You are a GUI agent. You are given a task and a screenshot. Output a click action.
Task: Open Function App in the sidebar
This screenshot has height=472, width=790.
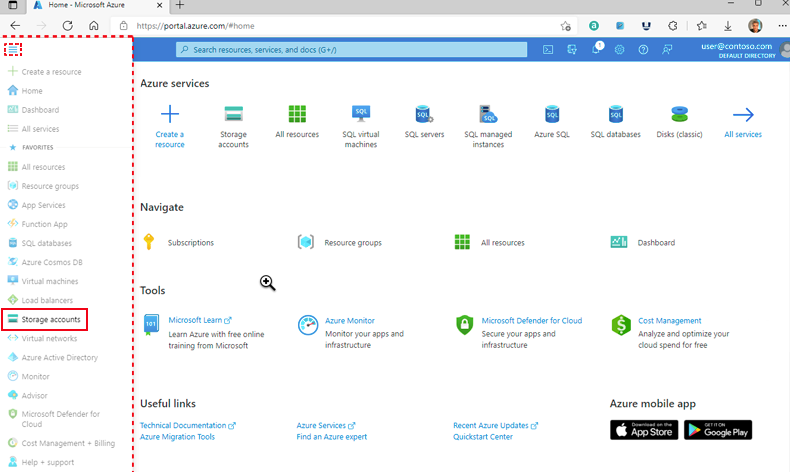point(38,224)
